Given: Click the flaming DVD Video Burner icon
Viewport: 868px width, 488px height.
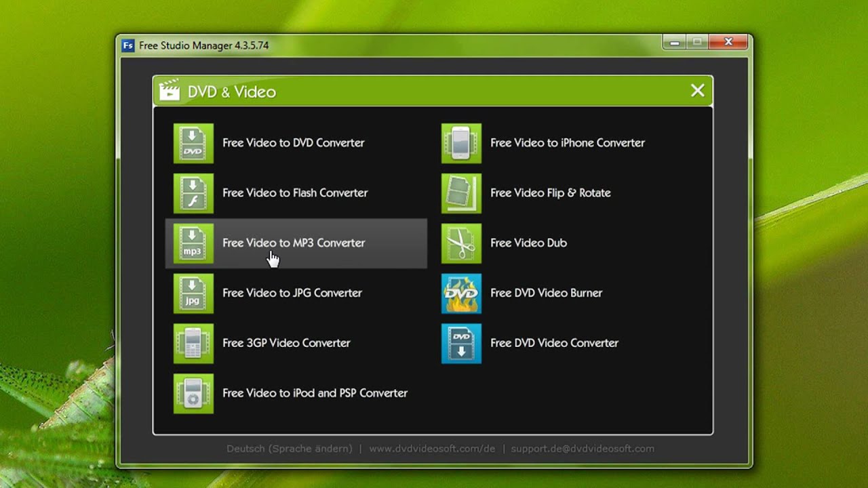Looking at the screenshot, I should pyautogui.click(x=461, y=293).
